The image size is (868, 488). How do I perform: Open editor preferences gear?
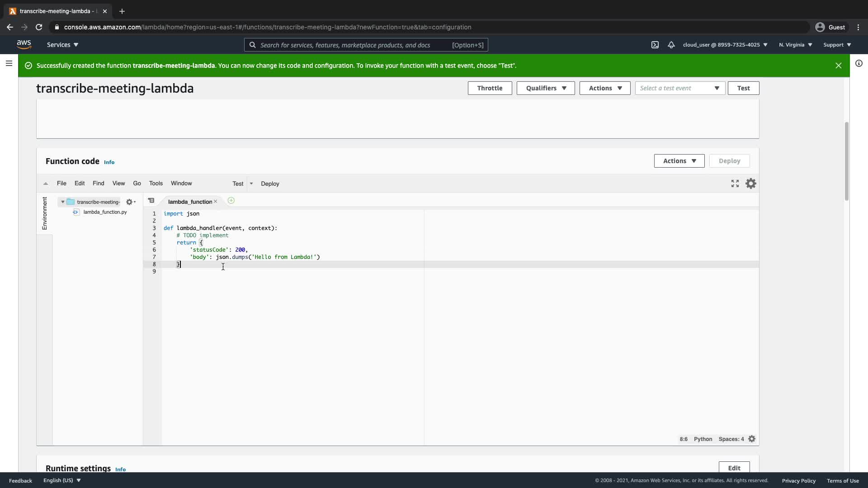point(750,183)
